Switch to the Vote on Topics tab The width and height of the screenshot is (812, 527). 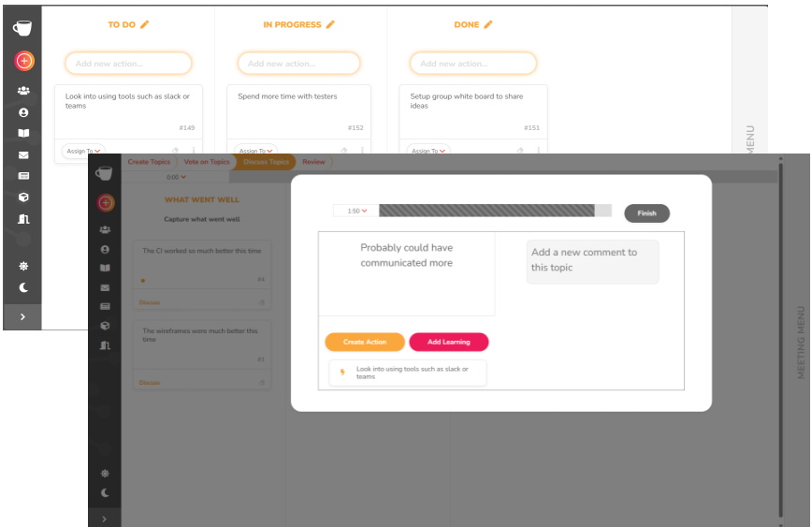[x=206, y=162]
